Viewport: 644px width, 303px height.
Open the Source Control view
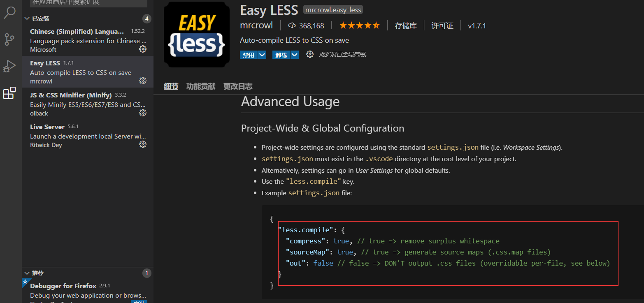tap(9, 39)
